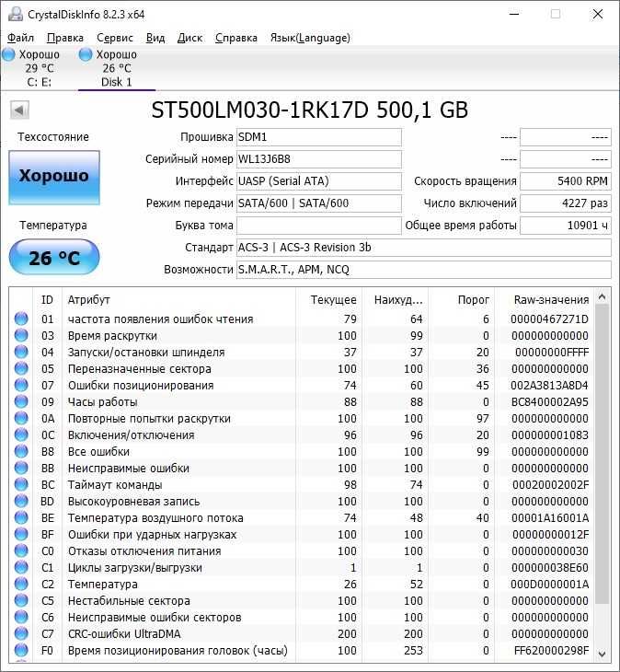Image resolution: width=620 pixels, height=672 pixels.
Task: Click the 26 °C temperature button
Action: pos(54,257)
